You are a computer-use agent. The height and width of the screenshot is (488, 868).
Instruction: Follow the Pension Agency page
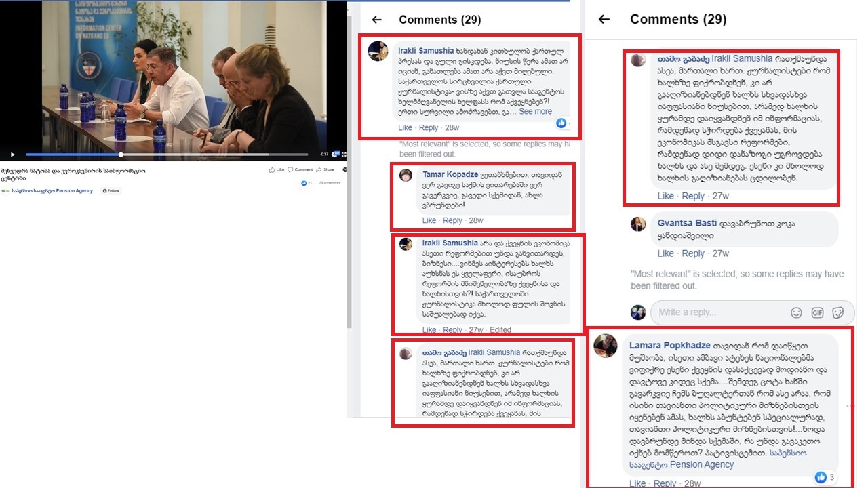[x=111, y=191]
